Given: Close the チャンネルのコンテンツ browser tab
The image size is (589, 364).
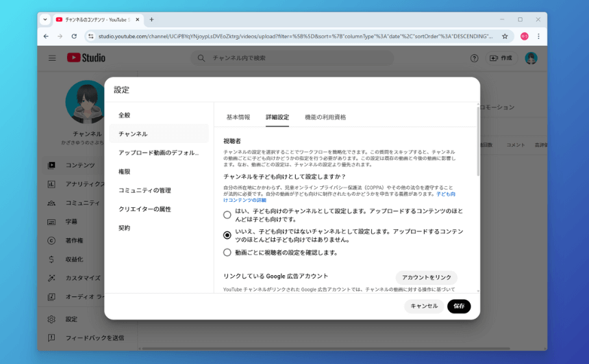Looking at the screenshot, I should tap(138, 20).
